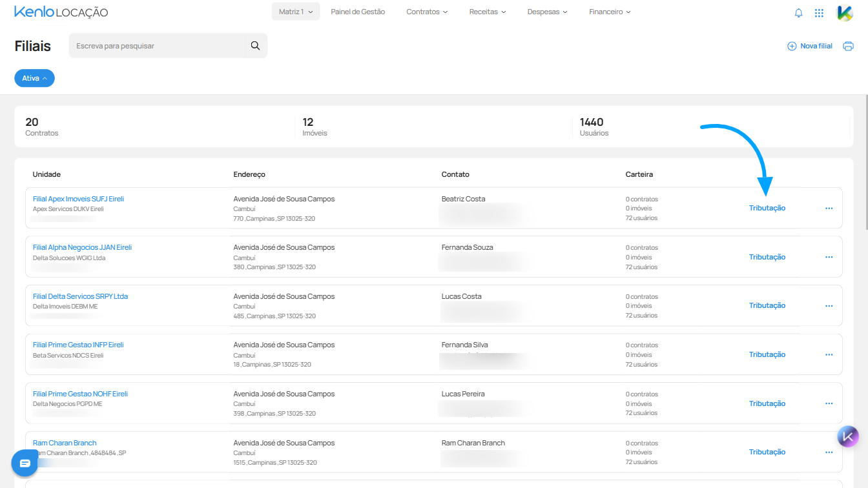Click the 20 Contratos summary
868x488 pixels.
coord(42,127)
